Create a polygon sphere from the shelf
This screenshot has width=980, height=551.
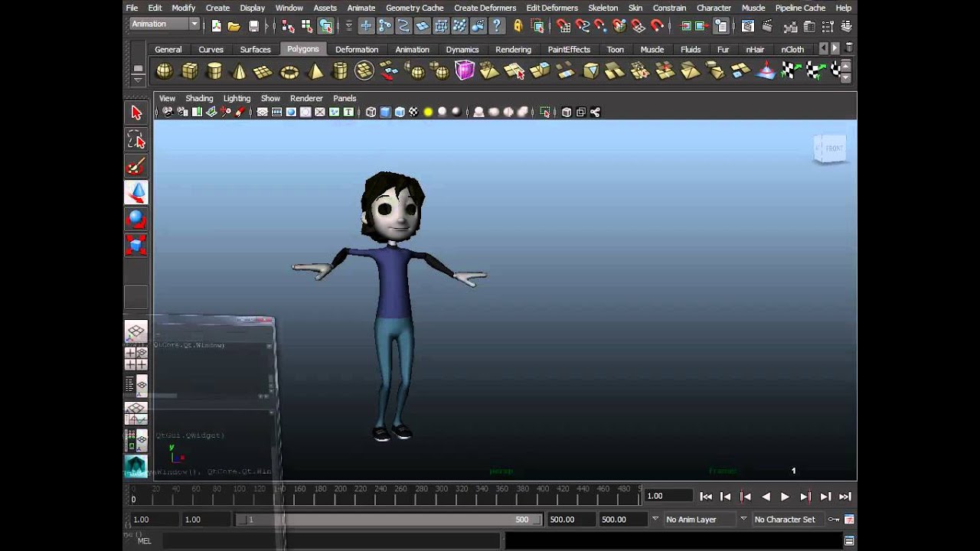click(164, 72)
